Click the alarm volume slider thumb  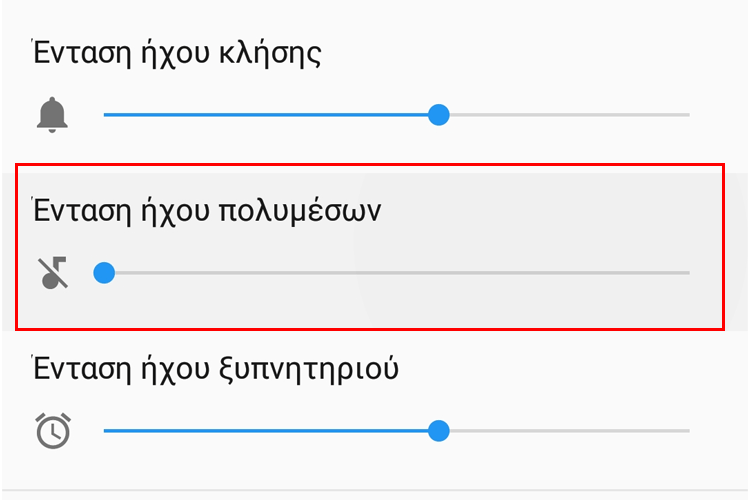tap(437, 431)
